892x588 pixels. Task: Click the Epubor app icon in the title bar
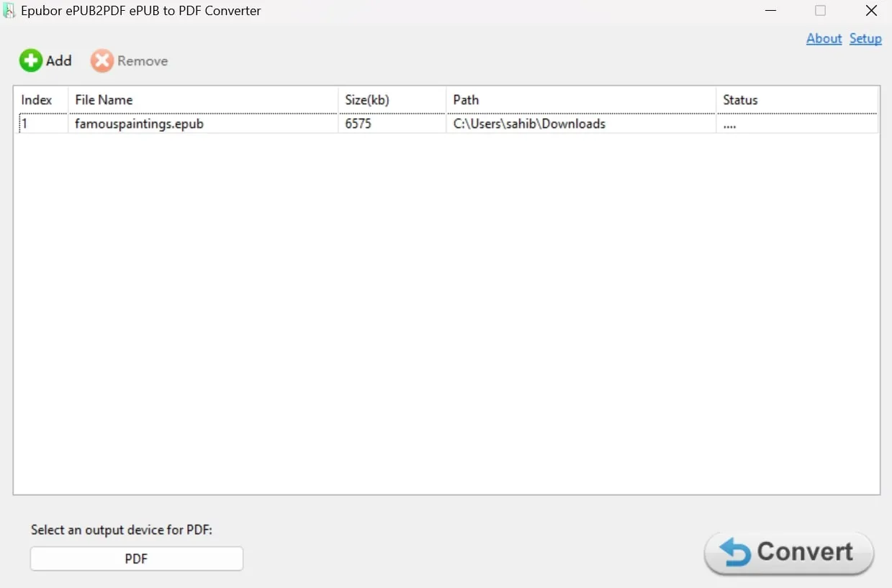click(9, 10)
